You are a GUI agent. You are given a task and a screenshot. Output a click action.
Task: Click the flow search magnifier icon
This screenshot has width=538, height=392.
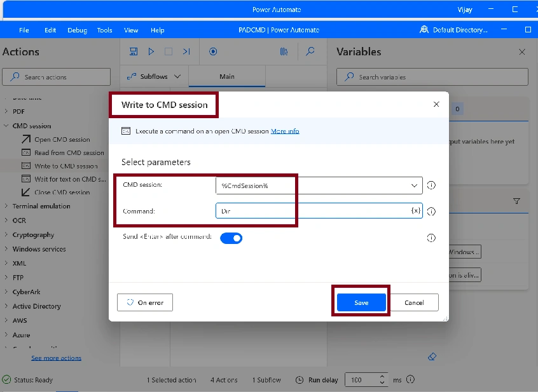(x=310, y=51)
